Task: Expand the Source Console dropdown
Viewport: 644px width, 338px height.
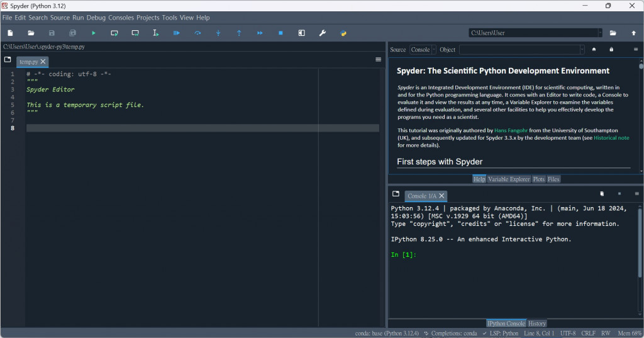Action: tap(434, 50)
